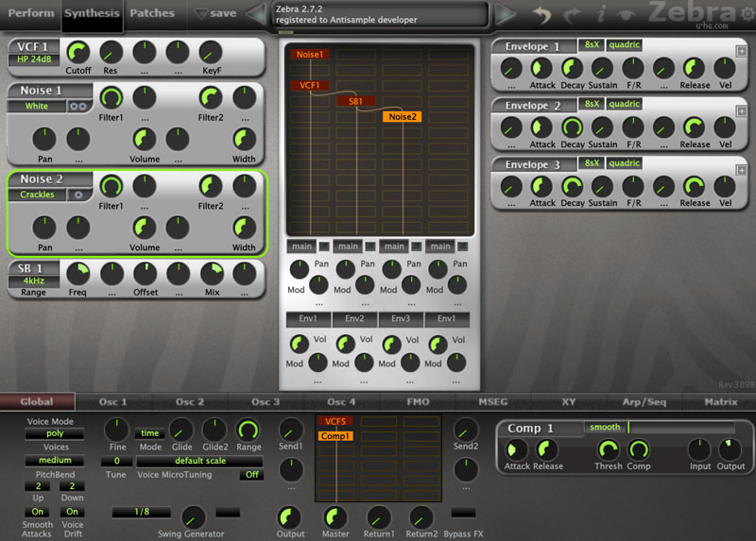Click the fourth lane mute square
The height and width of the screenshot is (541, 756).
tap(463, 246)
